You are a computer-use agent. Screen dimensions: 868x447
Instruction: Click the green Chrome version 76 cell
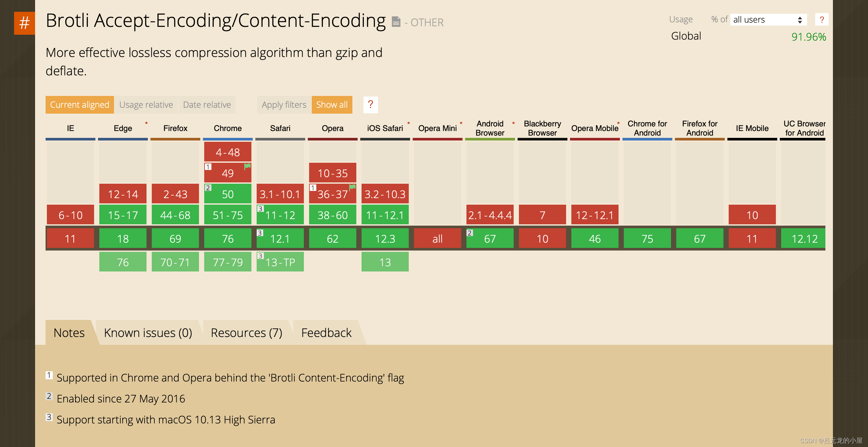pos(227,238)
